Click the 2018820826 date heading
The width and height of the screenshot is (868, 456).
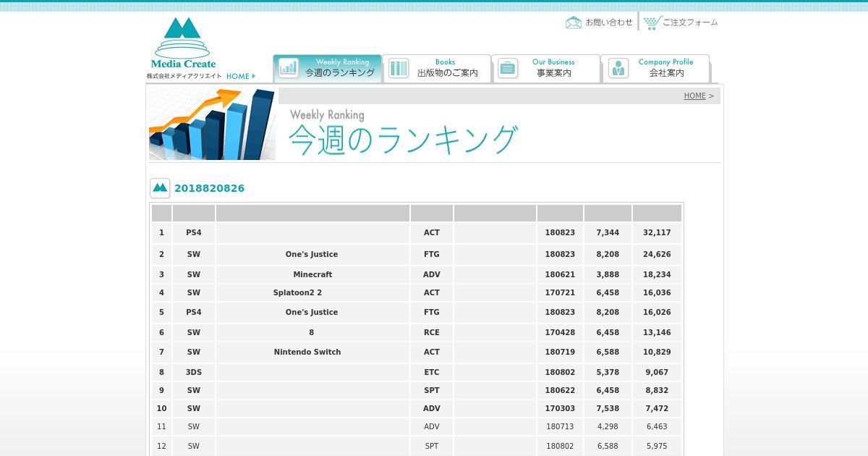tap(209, 188)
